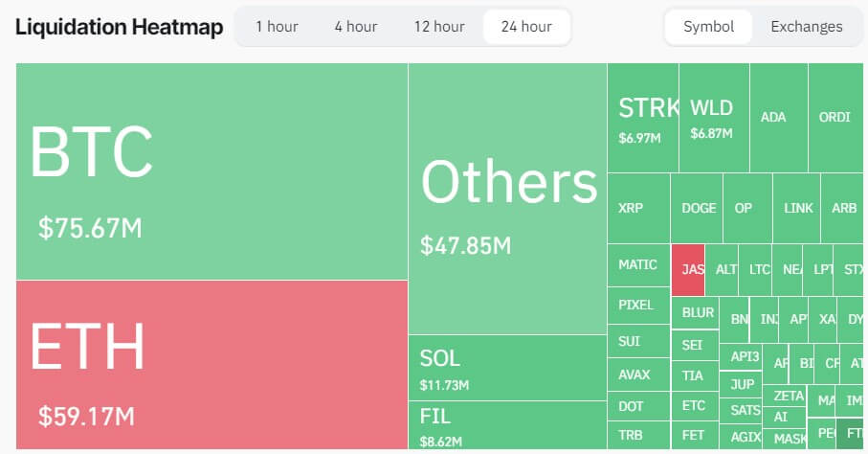Click the BTC $75.67M heatmap tile
868x454 pixels.
point(211,171)
